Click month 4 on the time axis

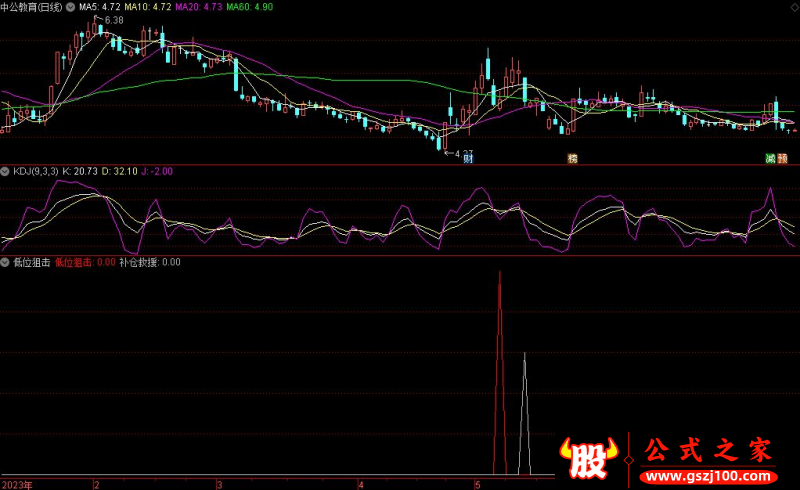click(x=361, y=484)
